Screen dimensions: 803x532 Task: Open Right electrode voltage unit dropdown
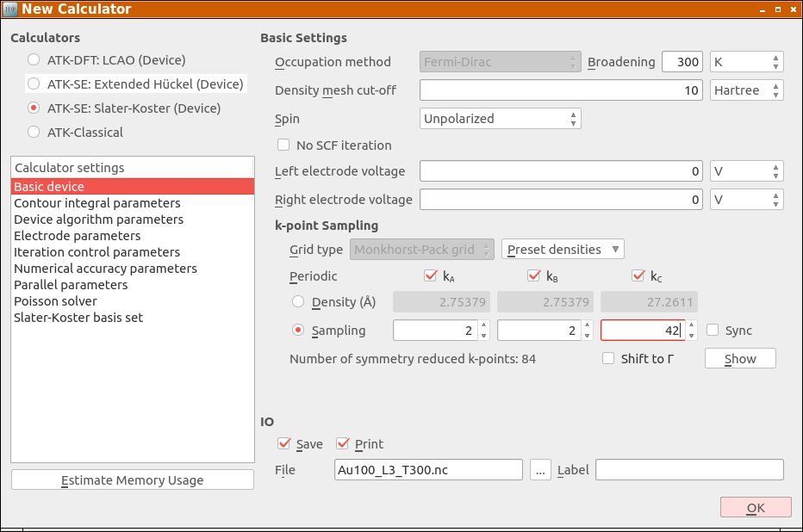pos(747,200)
